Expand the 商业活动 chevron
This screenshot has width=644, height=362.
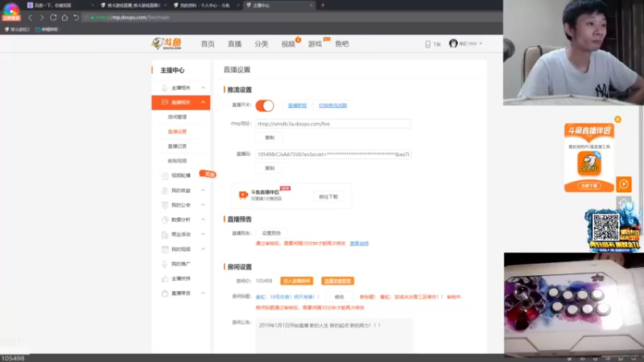point(203,234)
